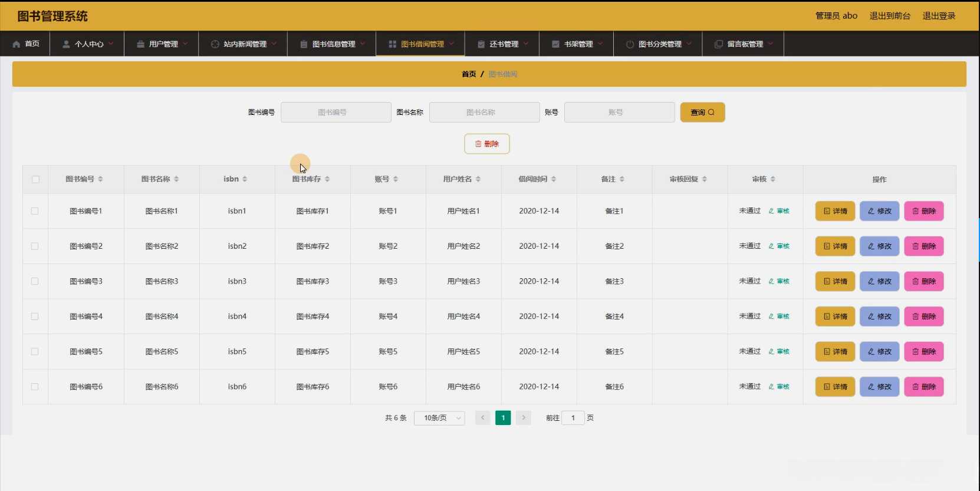Click the 删除 batch delete button above table

coord(487,144)
